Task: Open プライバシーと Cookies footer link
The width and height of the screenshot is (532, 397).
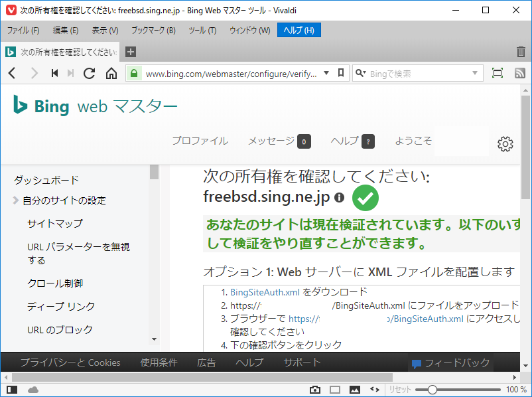Action: tap(70, 362)
